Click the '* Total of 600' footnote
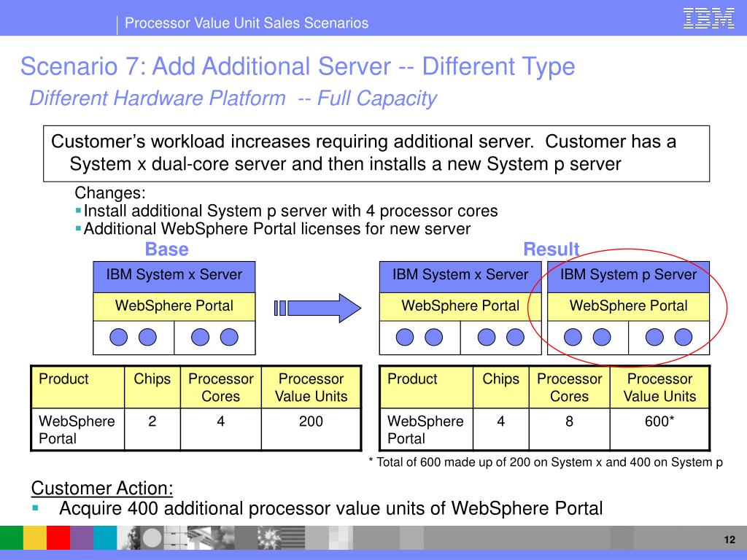Screen dimensions: 747x560 coord(546,462)
